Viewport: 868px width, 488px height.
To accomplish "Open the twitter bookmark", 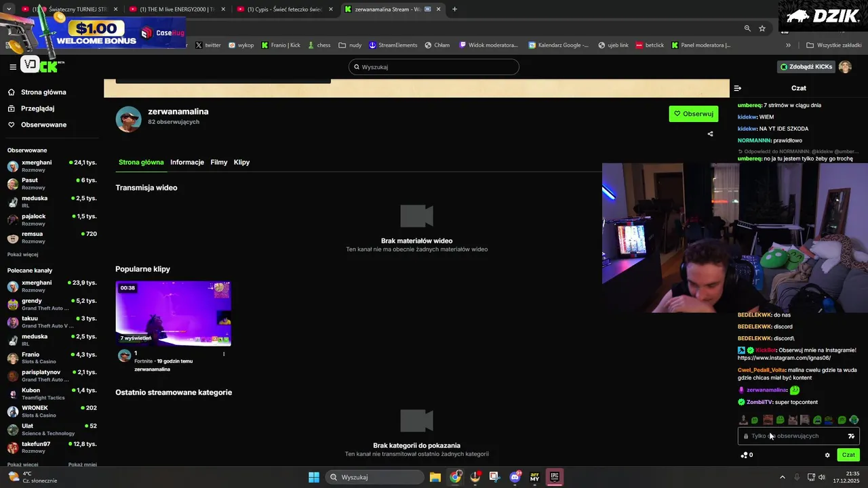I will click(x=208, y=45).
